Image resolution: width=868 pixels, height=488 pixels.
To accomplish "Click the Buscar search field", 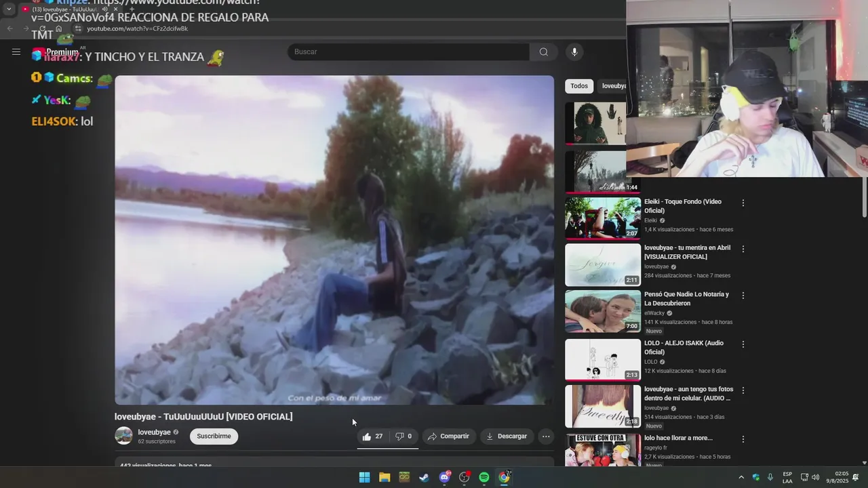I will (409, 52).
